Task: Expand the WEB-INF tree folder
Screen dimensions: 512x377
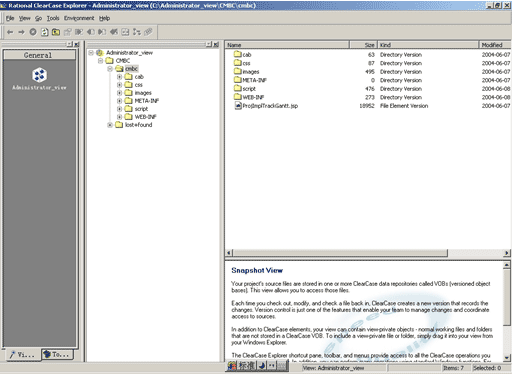Action: click(x=119, y=117)
